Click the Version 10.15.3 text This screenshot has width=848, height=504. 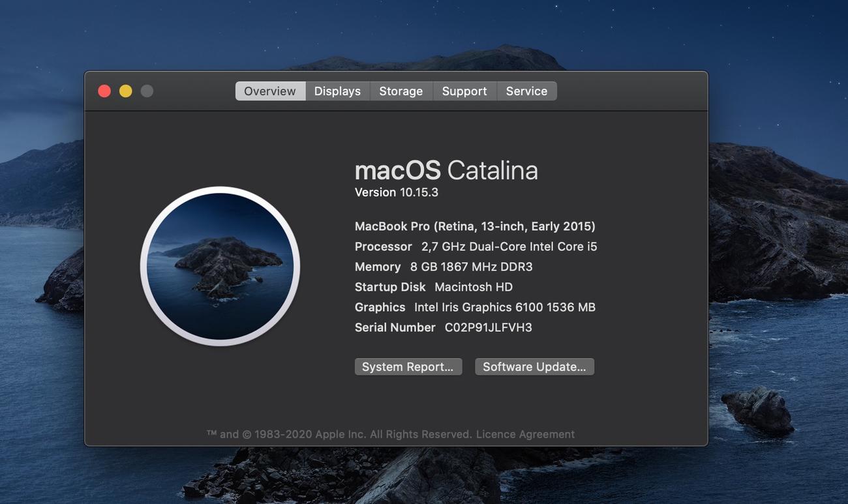(x=397, y=192)
